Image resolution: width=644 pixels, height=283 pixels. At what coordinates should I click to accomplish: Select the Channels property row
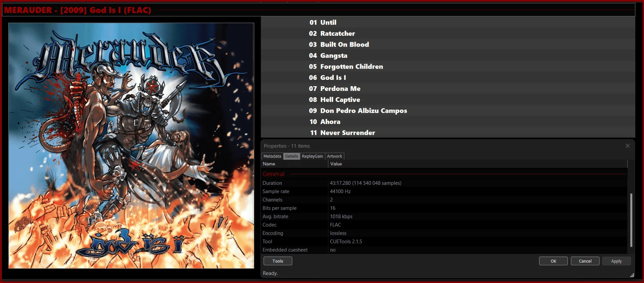444,200
